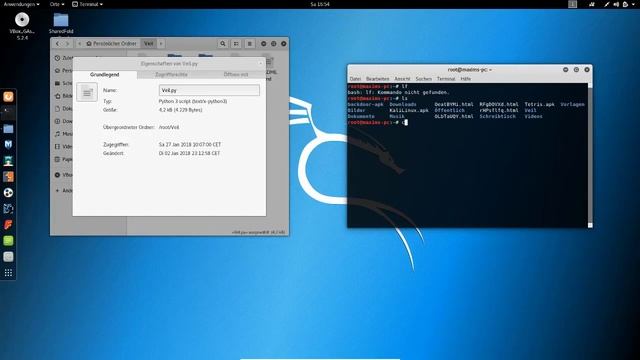Open the Terminal menu in terminal window
Screen dimensions: 640x360
coord(446,79)
